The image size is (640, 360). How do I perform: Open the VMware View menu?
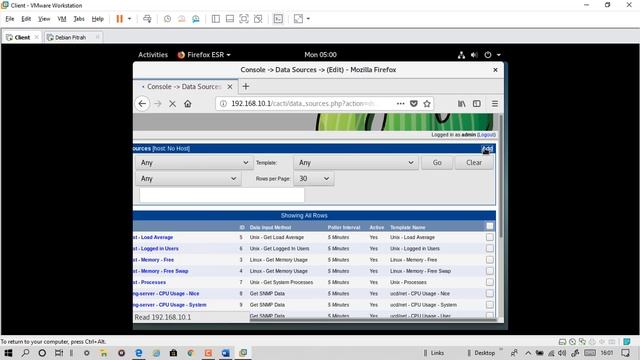(x=44, y=19)
